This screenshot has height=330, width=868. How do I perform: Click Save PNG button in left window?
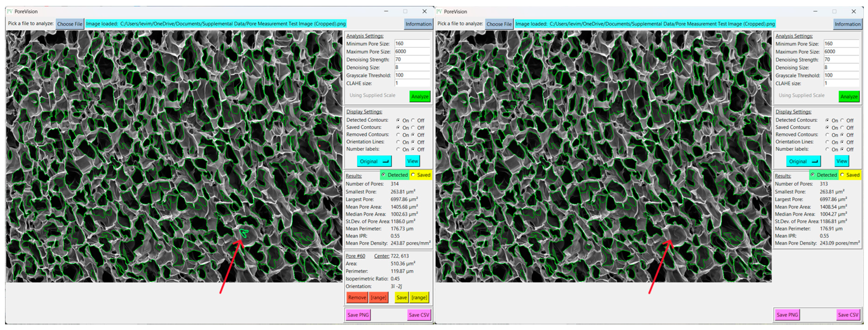tap(358, 315)
